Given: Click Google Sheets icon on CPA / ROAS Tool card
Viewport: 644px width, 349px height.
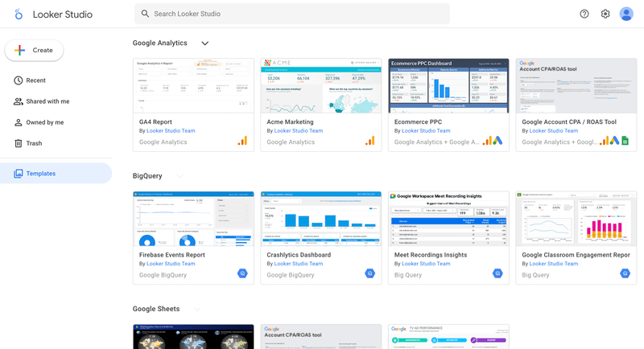Looking at the screenshot, I should pos(625,141).
